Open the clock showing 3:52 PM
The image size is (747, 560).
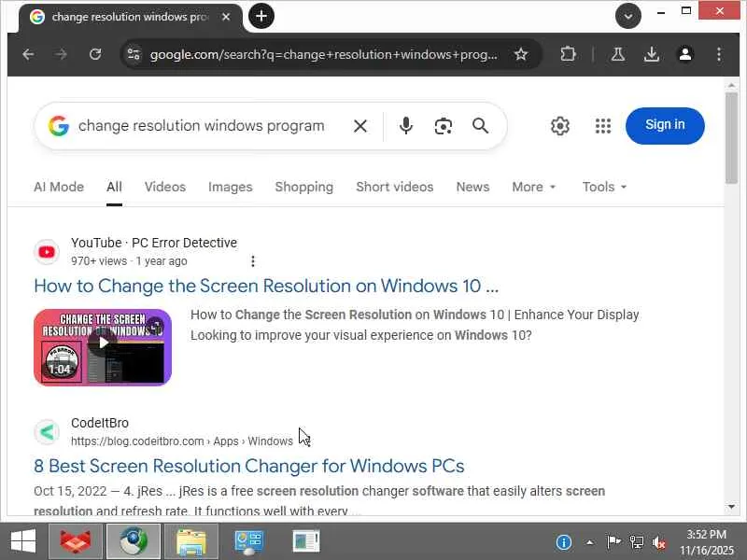tap(707, 542)
